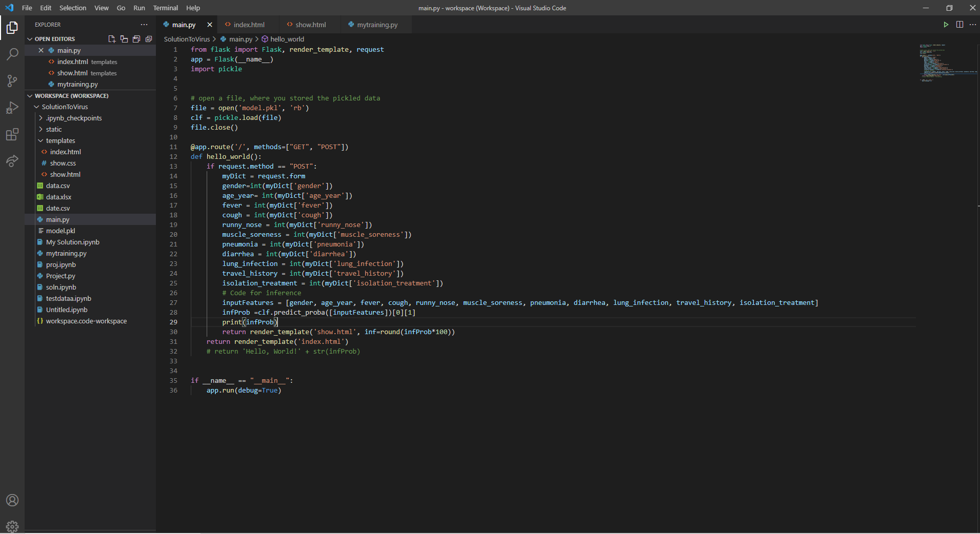Open data.xlsx in the file tree
Image resolution: width=980 pixels, height=534 pixels.
90,197
